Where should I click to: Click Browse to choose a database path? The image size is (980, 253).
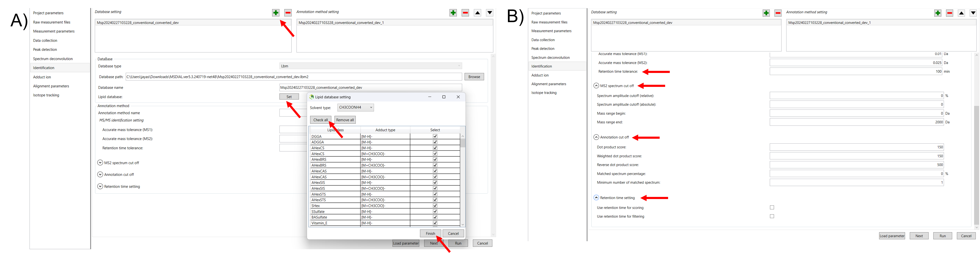(x=474, y=77)
